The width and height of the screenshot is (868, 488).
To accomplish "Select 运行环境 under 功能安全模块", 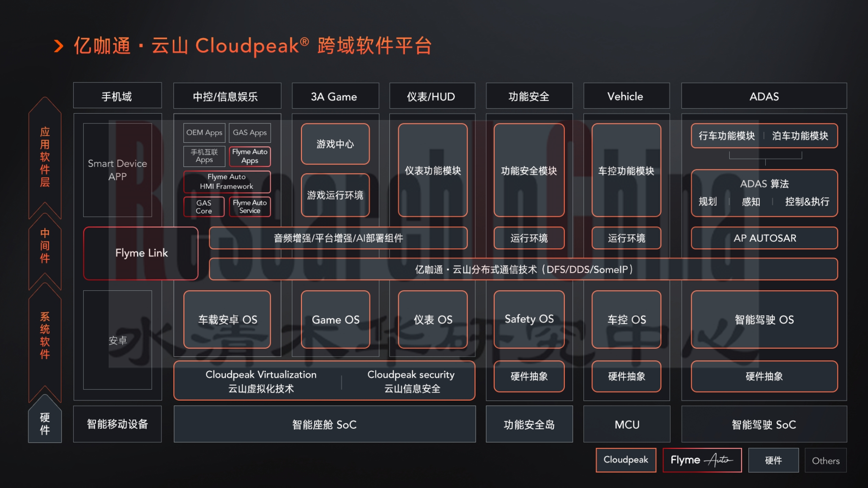I will pos(529,238).
